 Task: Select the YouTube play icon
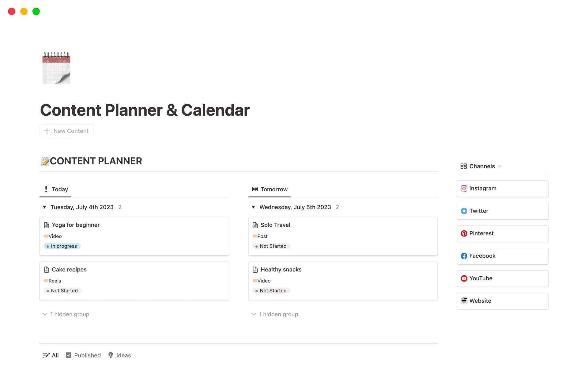pos(464,278)
